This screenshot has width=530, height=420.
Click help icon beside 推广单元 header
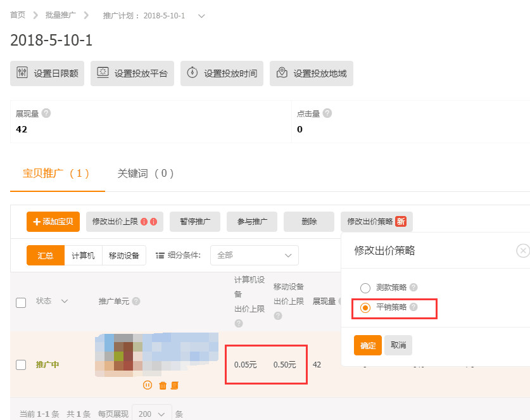pos(136,301)
